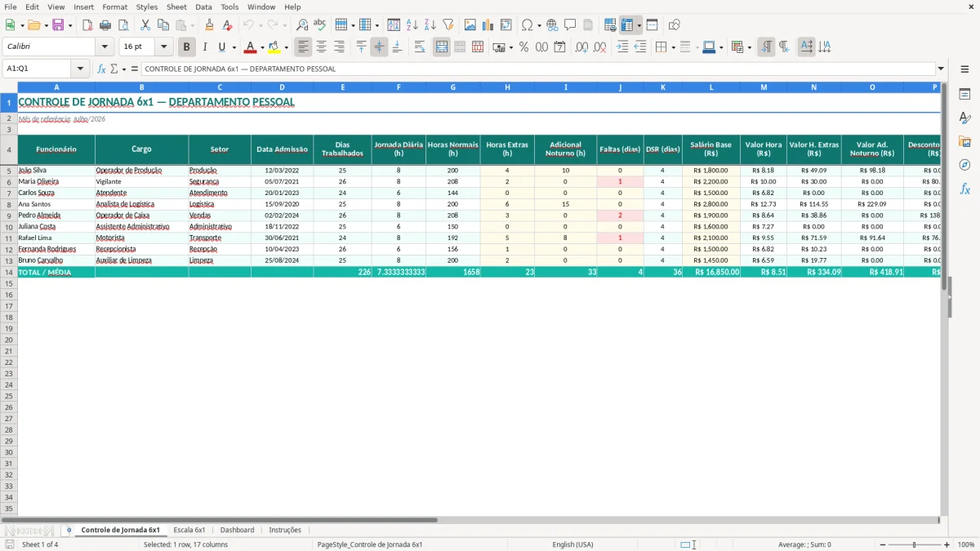980x551 pixels.
Task: Toggle Bold formatting
Action: [187, 47]
